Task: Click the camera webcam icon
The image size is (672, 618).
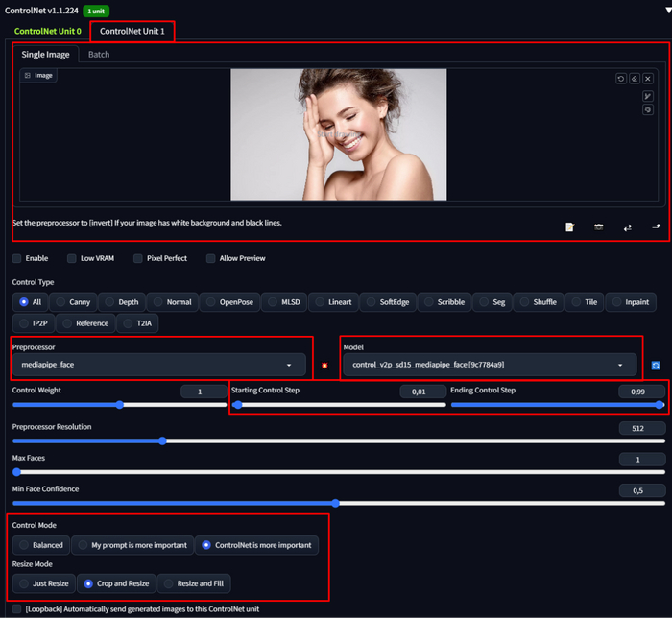Action: pyautogui.click(x=598, y=227)
